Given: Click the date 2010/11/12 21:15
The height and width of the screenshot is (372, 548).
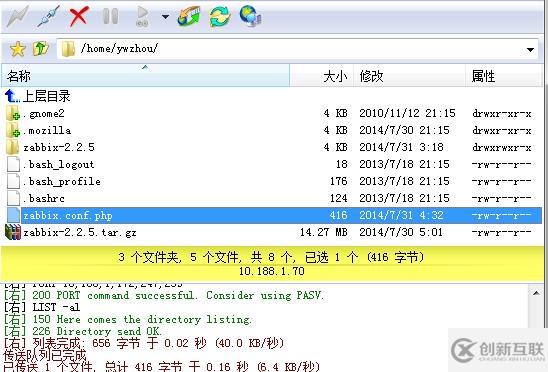Looking at the screenshot, I should tap(408, 113).
